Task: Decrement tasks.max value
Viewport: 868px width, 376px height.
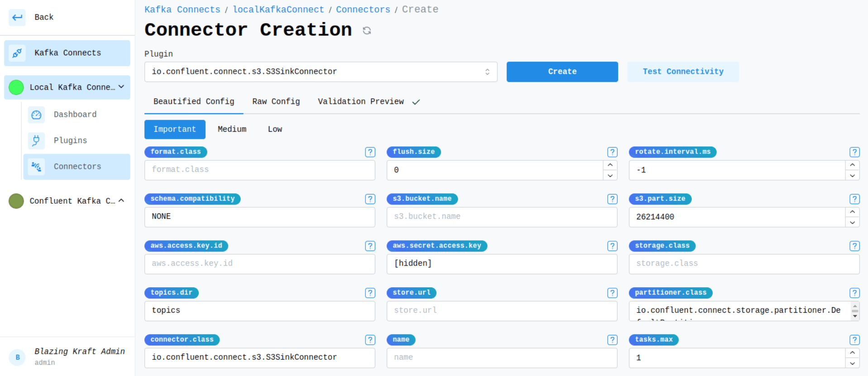Action: [x=852, y=363]
